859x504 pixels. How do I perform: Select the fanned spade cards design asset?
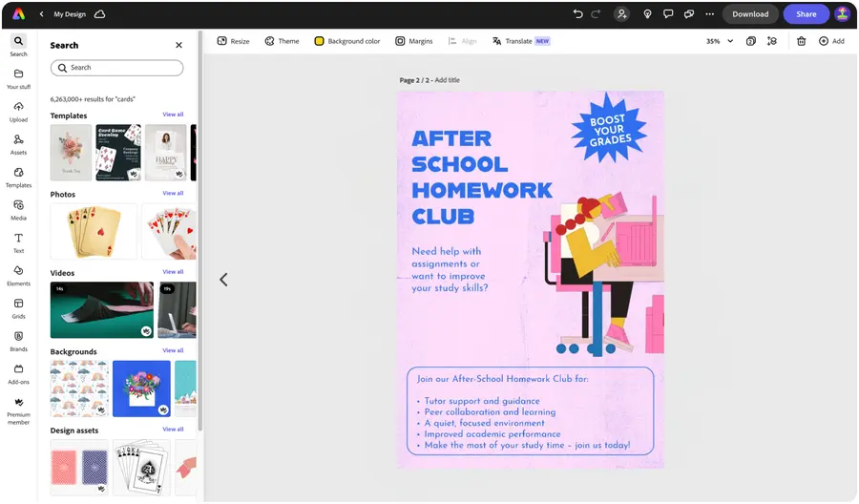point(141,468)
